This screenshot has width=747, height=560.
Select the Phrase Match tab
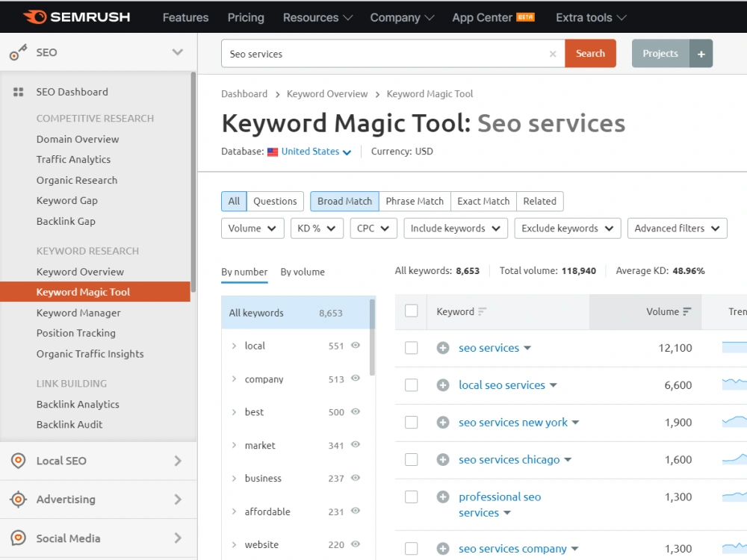415,202
